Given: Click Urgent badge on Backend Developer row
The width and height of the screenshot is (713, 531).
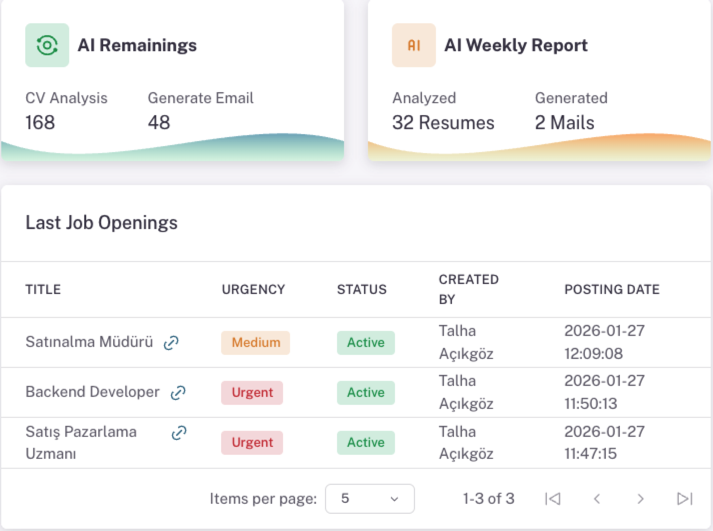Looking at the screenshot, I should click(252, 393).
